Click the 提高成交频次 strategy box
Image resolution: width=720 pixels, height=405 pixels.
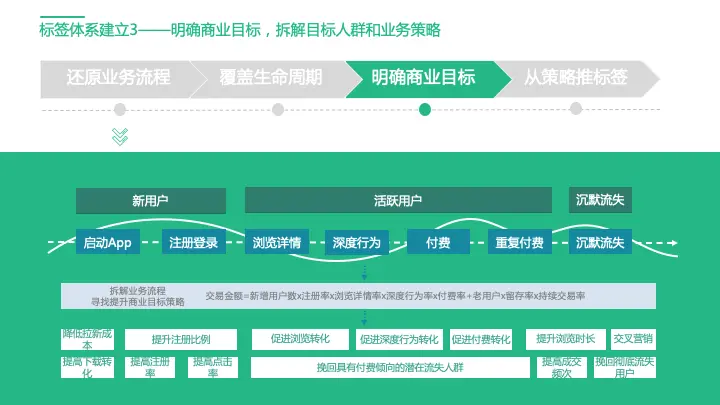click(562, 368)
